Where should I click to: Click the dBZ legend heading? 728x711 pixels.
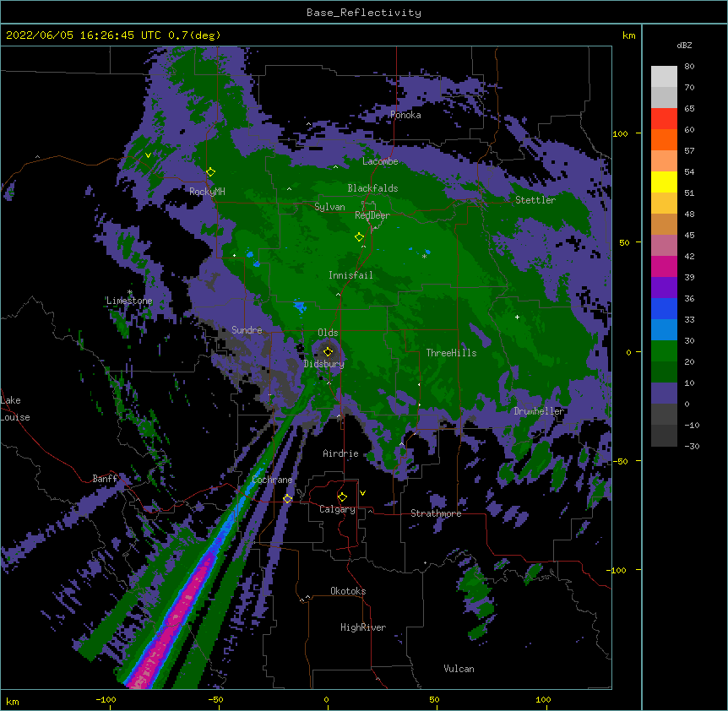point(684,45)
